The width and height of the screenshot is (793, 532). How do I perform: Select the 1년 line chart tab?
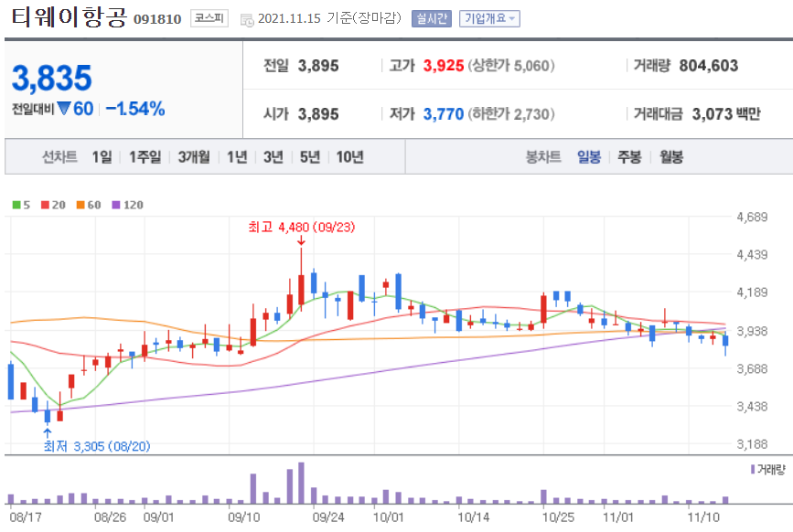237,157
